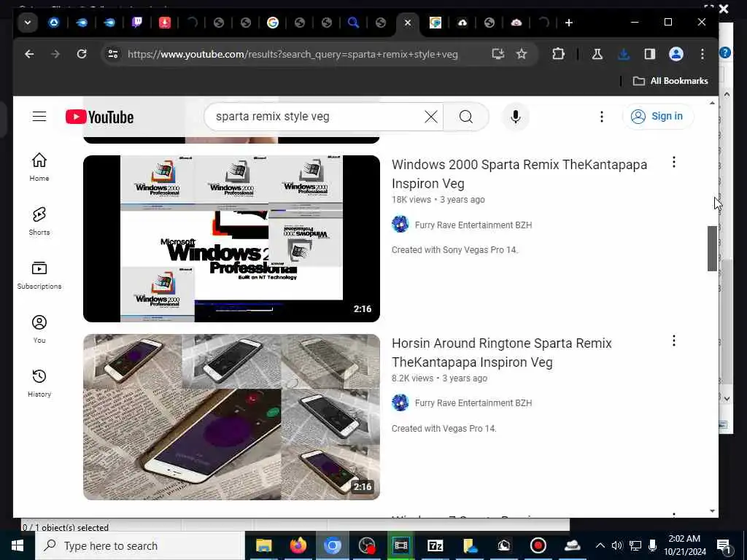This screenshot has width=747, height=560.
Task: Toggle the browser side panel
Action: click(x=650, y=54)
